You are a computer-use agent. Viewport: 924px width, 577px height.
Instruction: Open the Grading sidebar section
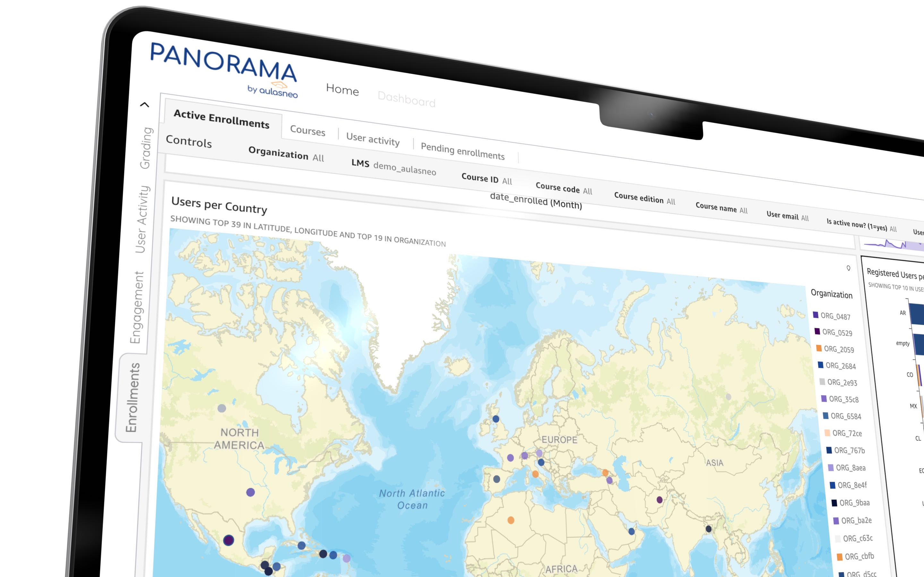(x=147, y=148)
